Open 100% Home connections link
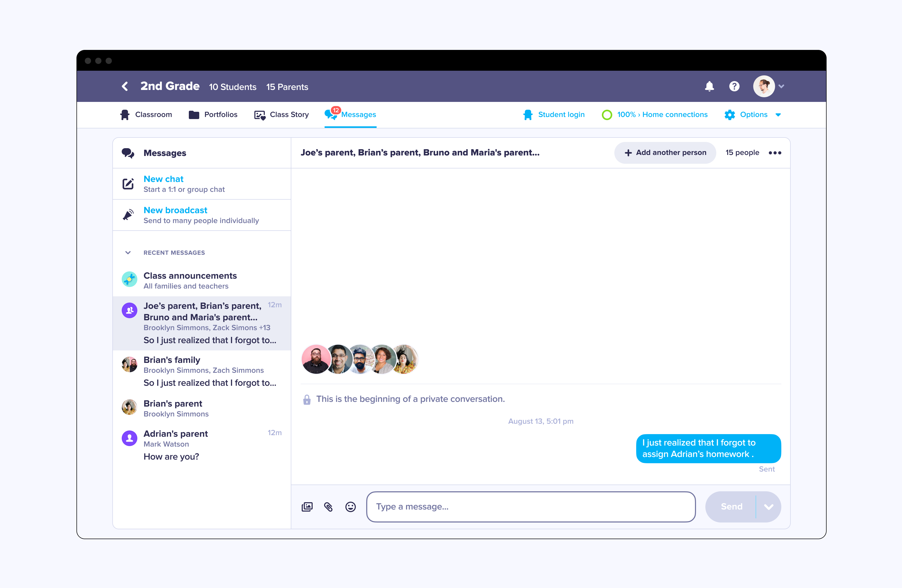Viewport: 902px width, 588px height. tap(654, 115)
